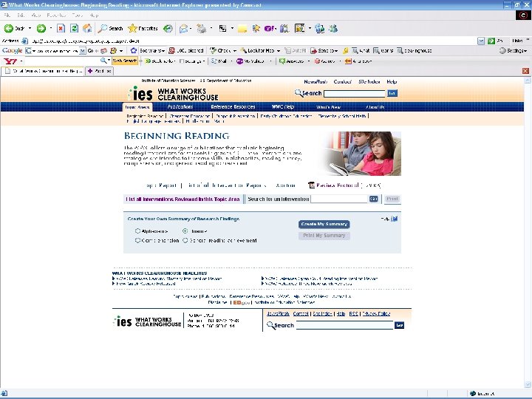Click the Go arrow next to address bar
Screen dimensions: 532x399
[x=491, y=41]
